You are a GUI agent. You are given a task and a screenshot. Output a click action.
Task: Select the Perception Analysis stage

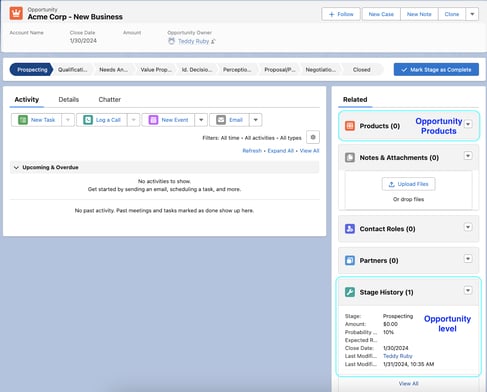237,69
